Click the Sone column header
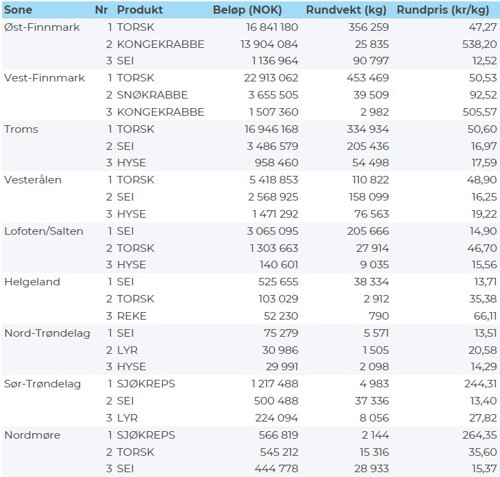 click(x=18, y=10)
